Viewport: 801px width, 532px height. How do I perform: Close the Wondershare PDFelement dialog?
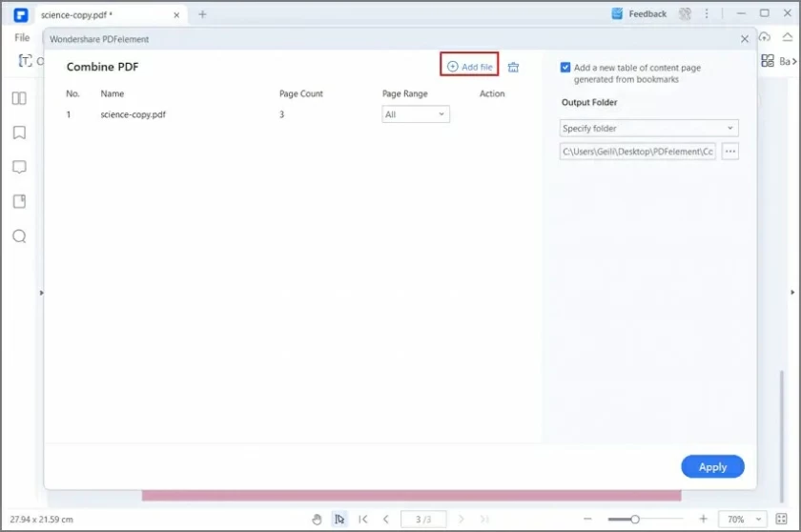[x=745, y=39]
